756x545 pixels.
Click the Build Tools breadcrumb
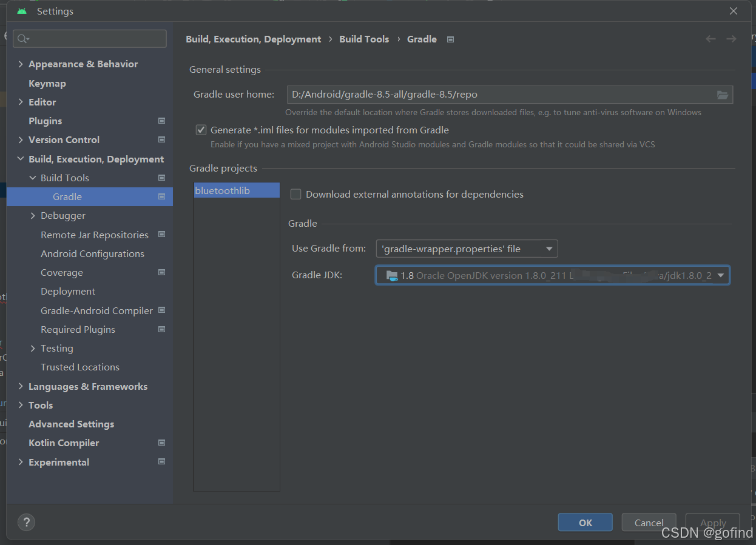(x=364, y=39)
